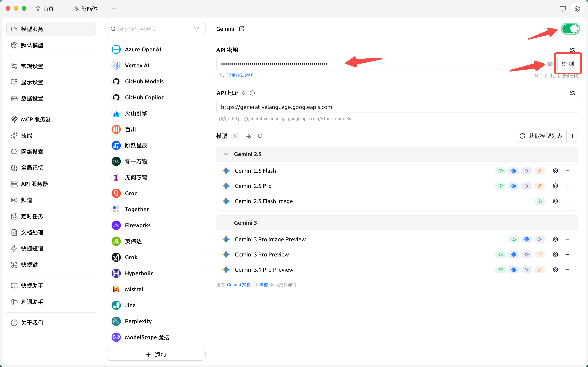Toggle API key visibility eye icon
Viewport: 588px width, 367px height.
click(x=550, y=64)
